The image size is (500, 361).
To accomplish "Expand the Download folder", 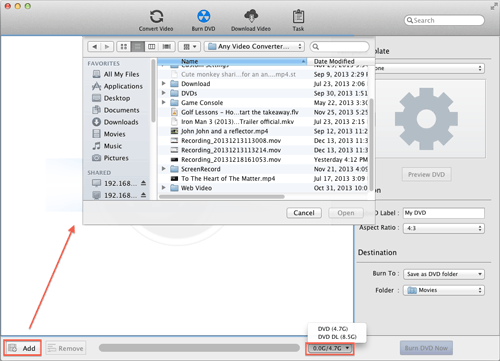I will (x=164, y=83).
